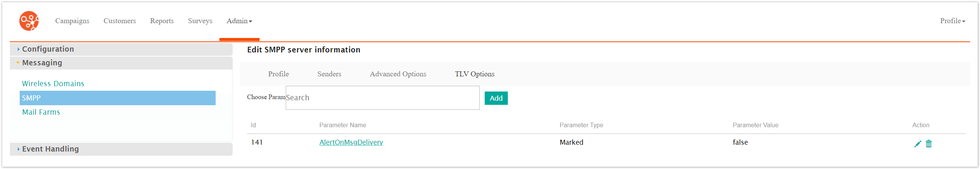Navigate to Reports
The width and height of the screenshot is (980, 169).
tap(162, 21)
